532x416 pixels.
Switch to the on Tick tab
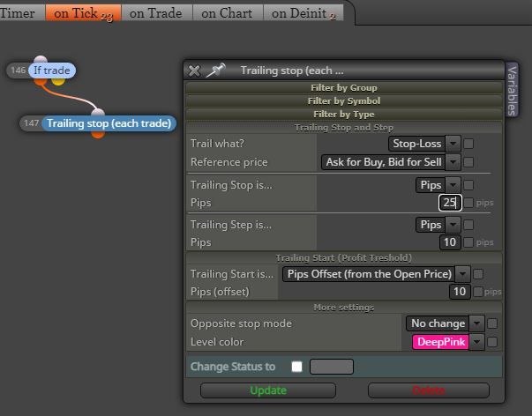(83, 13)
